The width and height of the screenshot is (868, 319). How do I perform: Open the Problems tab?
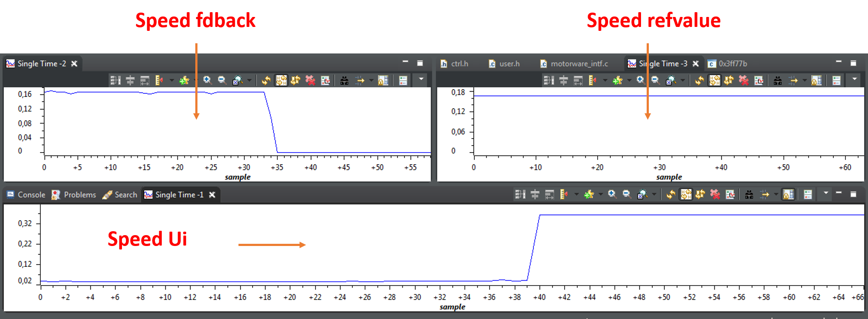click(x=74, y=195)
